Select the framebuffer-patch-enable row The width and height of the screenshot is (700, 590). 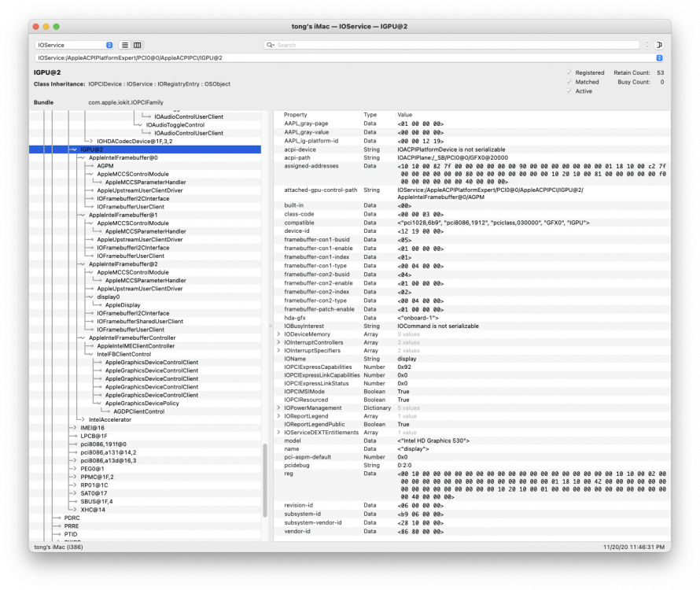pyautogui.click(x=472, y=309)
